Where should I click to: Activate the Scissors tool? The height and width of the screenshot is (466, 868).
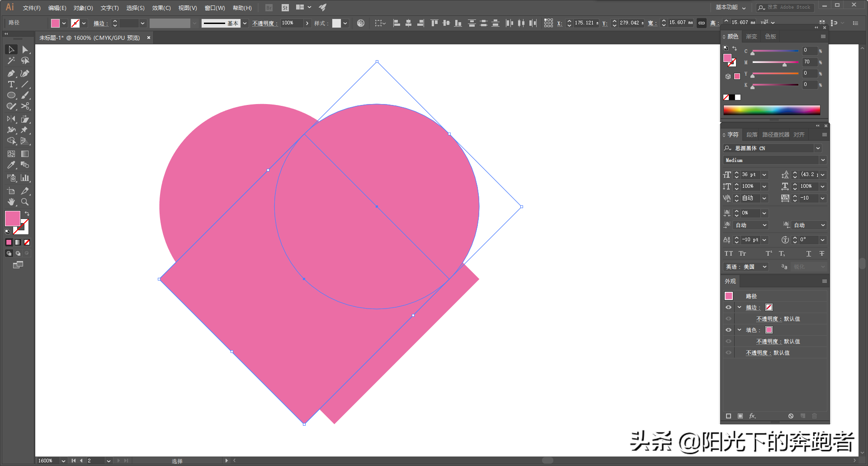click(25, 106)
